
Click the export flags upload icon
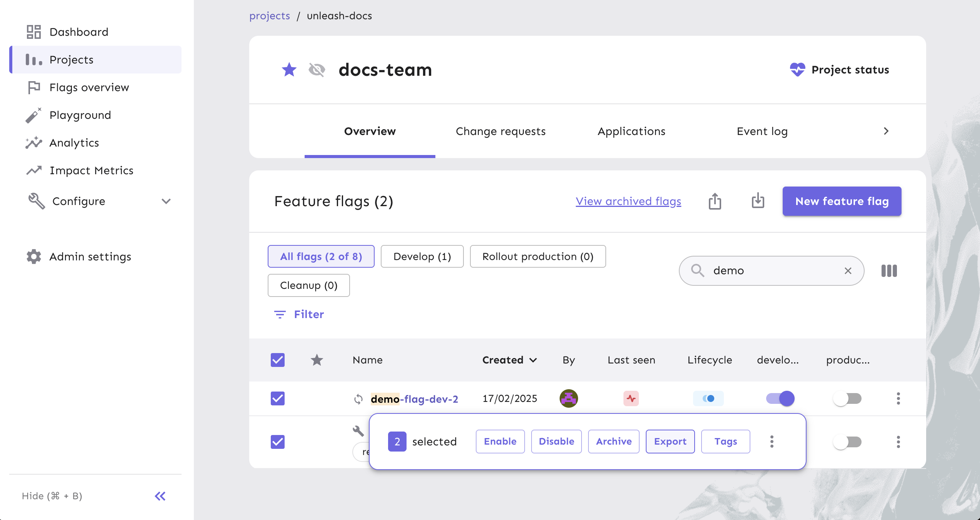pyautogui.click(x=715, y=201)
